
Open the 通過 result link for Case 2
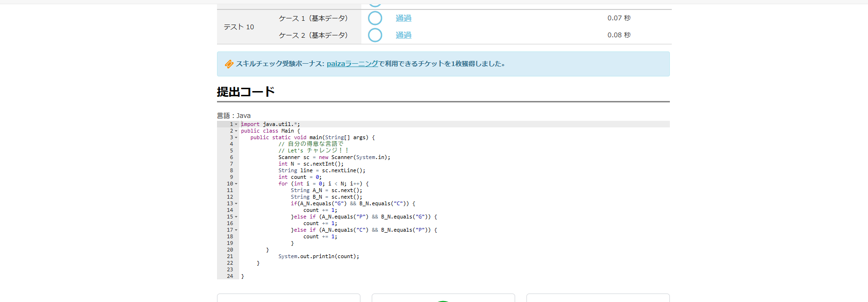click(403, 35)
